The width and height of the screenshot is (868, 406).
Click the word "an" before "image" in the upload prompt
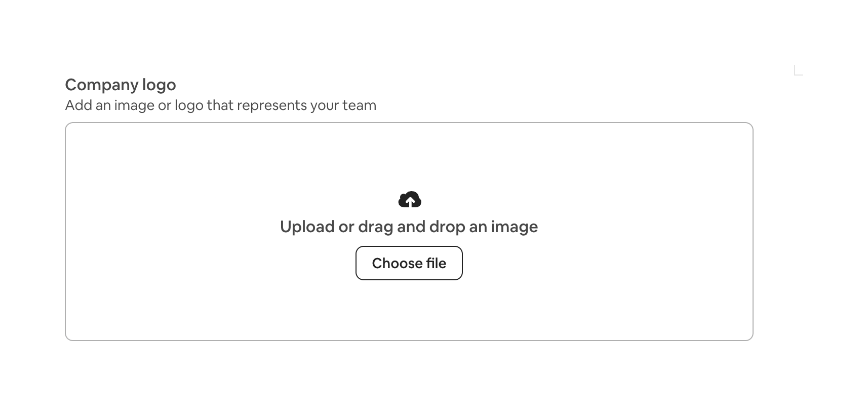[x=478, y=227]
